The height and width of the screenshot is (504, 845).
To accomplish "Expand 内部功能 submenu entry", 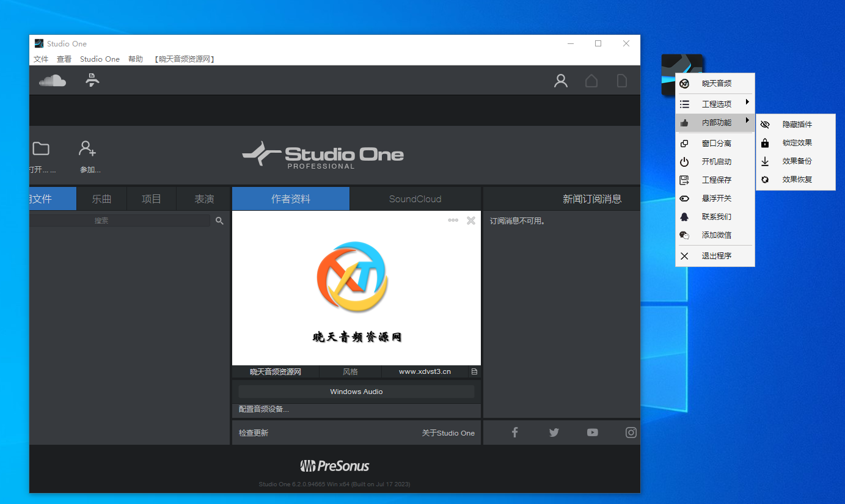I will pyautogui.click(x=715, y=123).
